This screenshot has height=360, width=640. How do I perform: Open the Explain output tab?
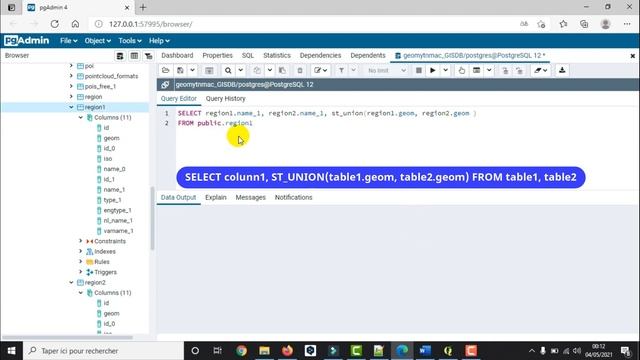tap(216, 198)
